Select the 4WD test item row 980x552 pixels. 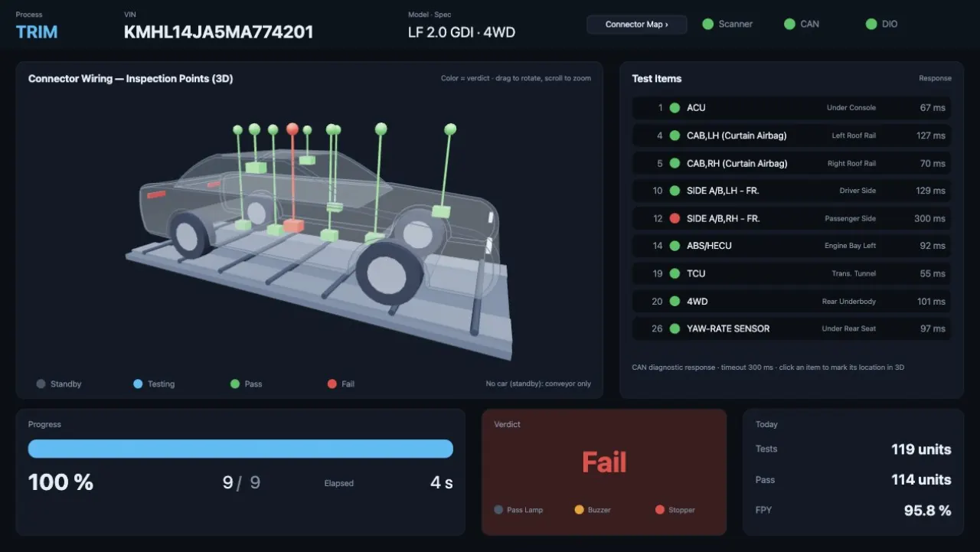792,301
